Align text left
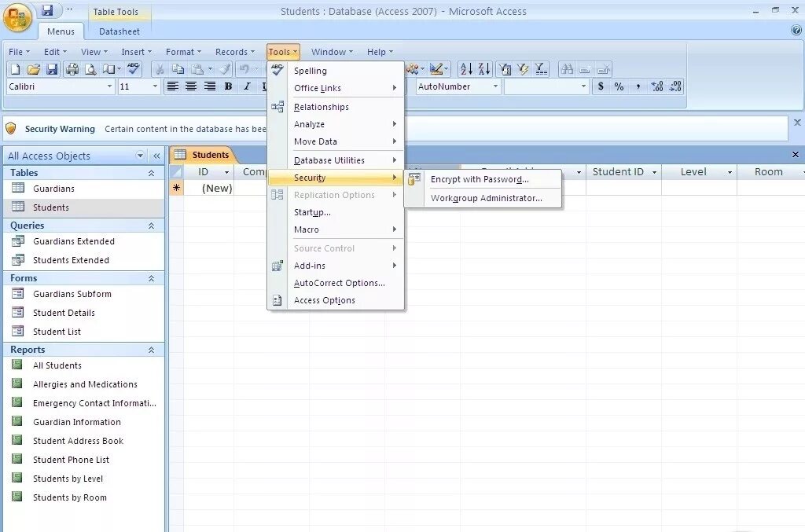This screenshot has width=805, height=532. click(173, 86)
